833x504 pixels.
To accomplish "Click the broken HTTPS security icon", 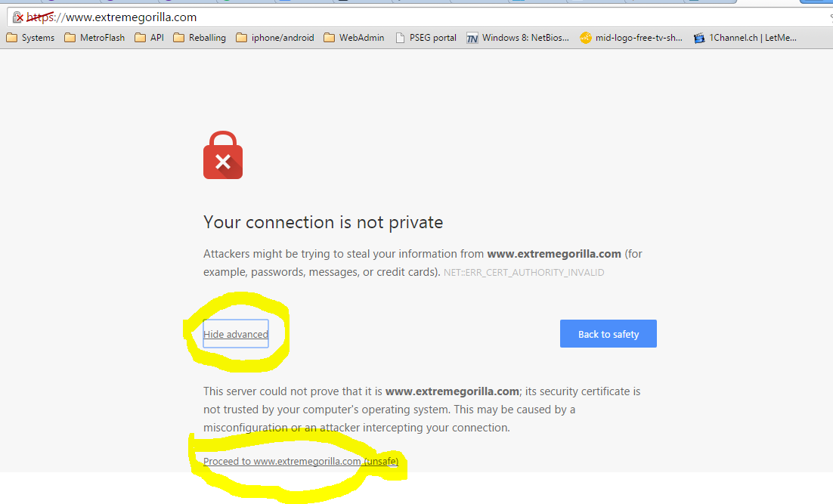I will tap(17, 17).
